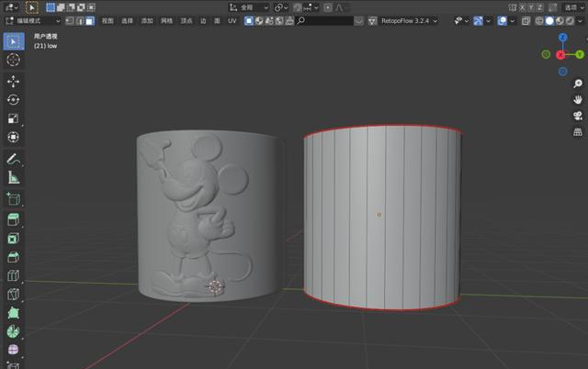Click the hand pan view icon
The image size is (588, 369).
click(578, 99)
